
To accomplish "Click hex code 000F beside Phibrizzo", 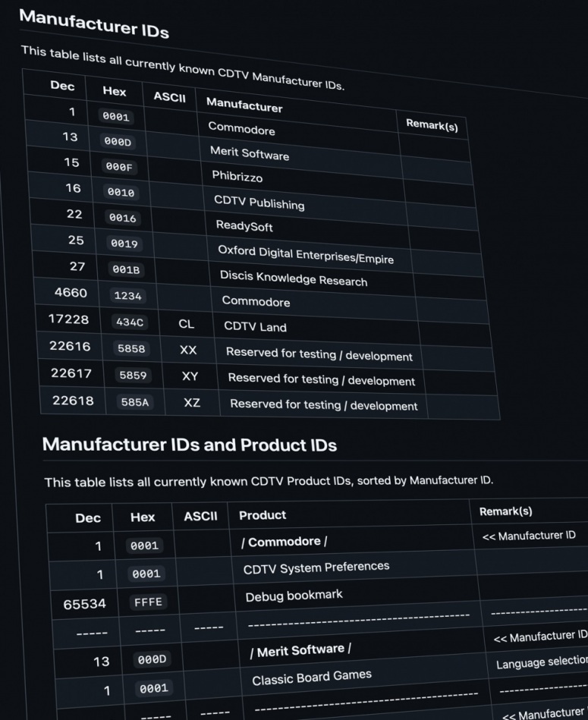I will point(119,167).
